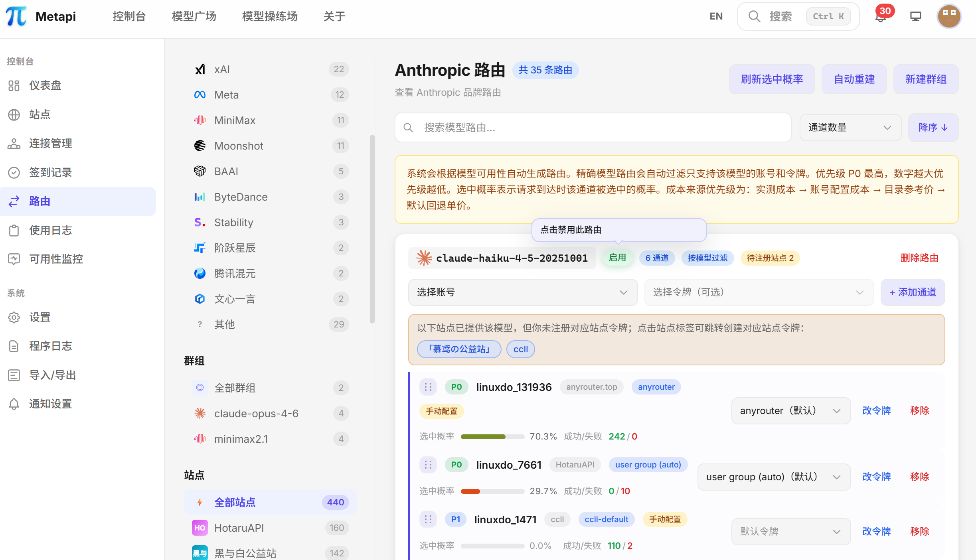Click 移除 for linuxdo_7661
Image resolution: width=976 pixels, height=560 pixels.
(x=920, y=477)
